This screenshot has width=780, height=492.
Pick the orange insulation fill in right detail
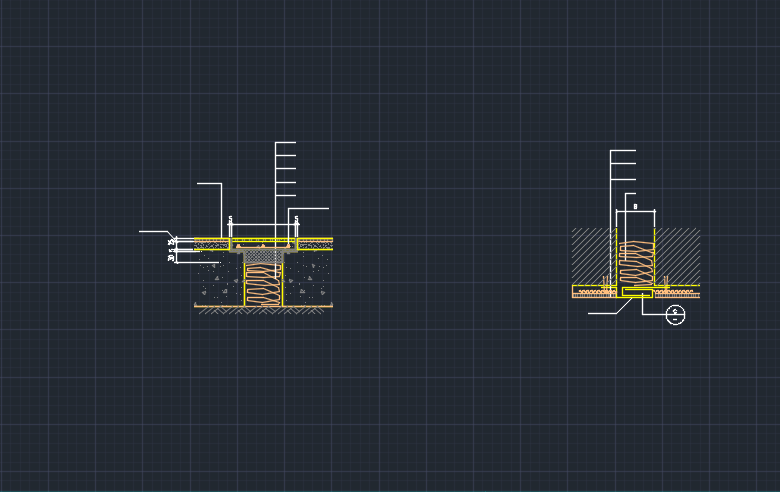pyautogui.click(x=636, y=264)
